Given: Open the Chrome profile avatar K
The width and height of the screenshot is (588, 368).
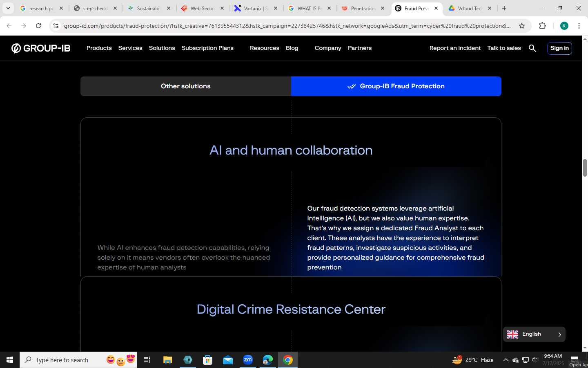Looking at the screenshot, I should click(x=564, y=26).
